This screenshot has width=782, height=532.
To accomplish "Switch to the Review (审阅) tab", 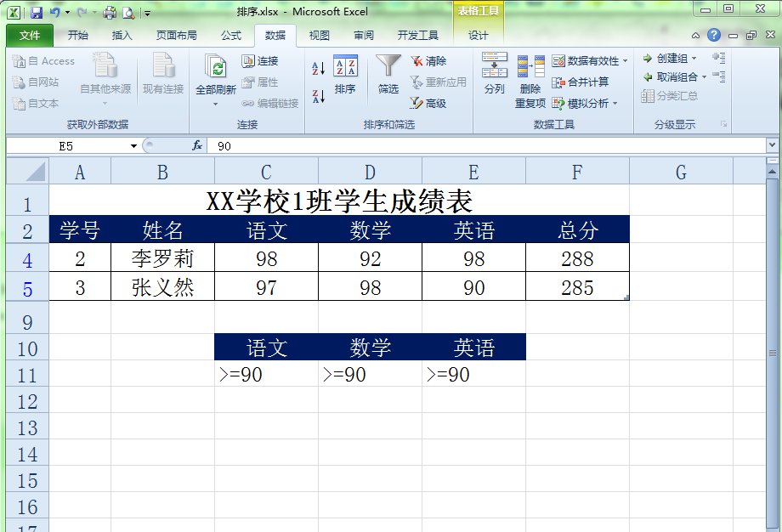I will (364, 35).
